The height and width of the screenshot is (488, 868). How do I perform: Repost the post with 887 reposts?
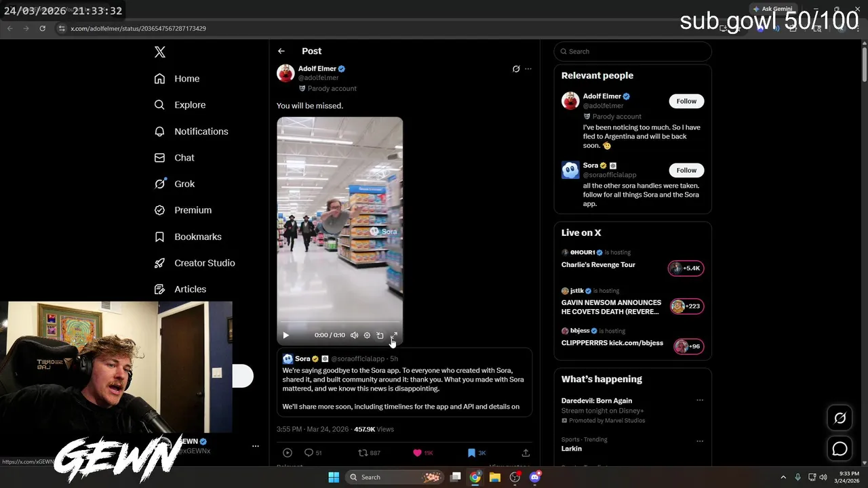pos(369,453)
